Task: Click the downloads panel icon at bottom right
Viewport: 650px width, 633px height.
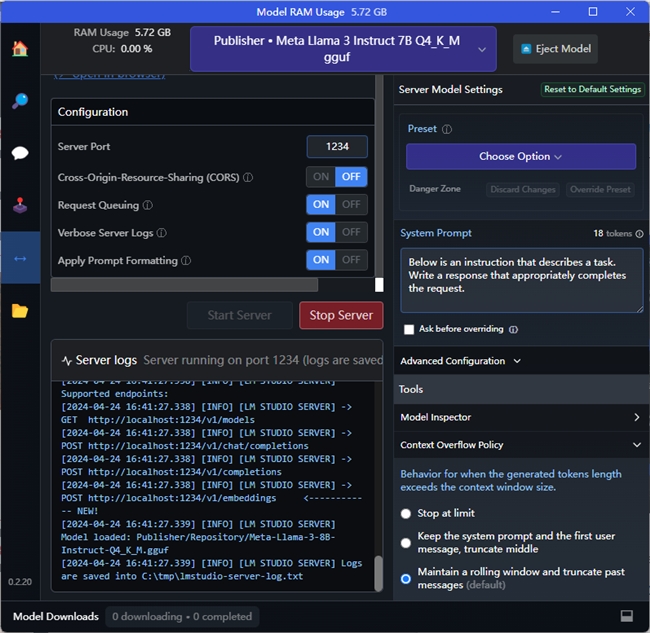Action: coord(627,616)
